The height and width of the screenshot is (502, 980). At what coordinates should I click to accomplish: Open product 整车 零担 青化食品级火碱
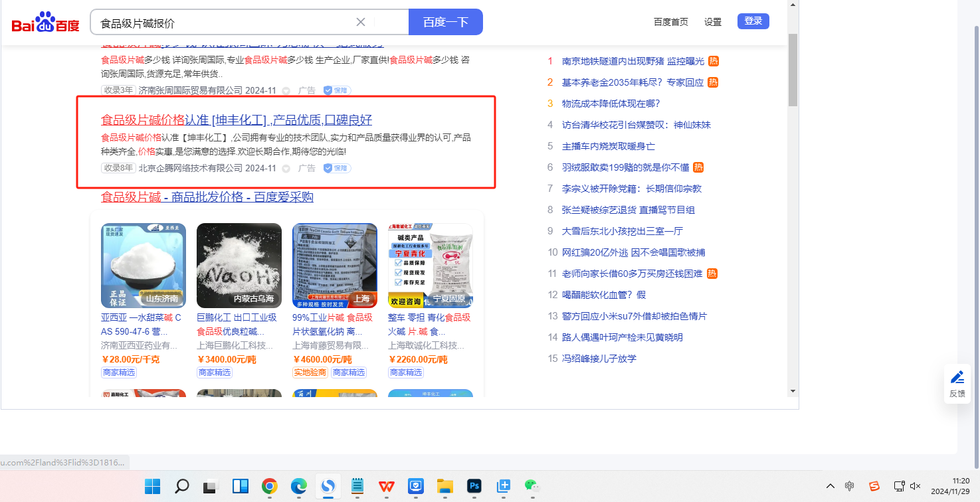pyautogui.click(x=429, y=325)
